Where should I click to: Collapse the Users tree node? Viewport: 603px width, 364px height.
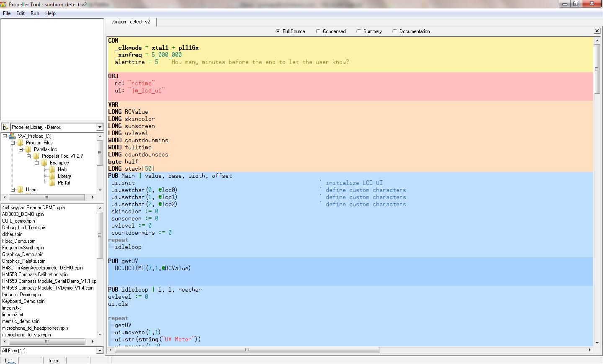point(13,190)
